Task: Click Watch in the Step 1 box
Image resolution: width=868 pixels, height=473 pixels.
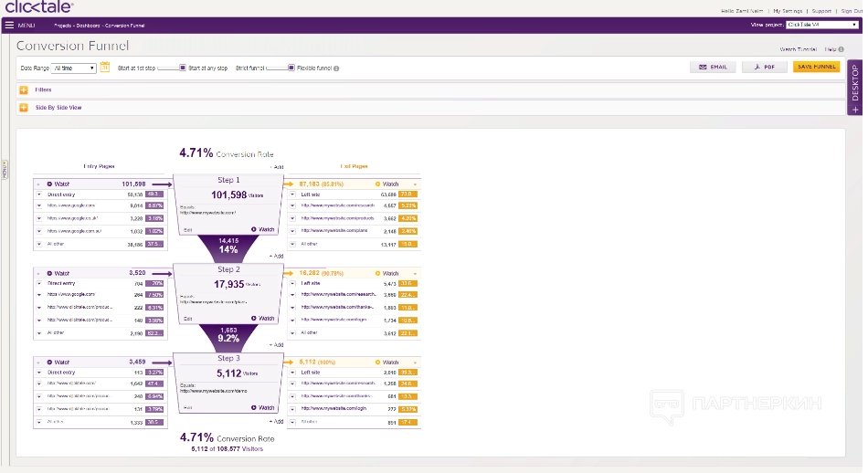Action: point(263,229)
